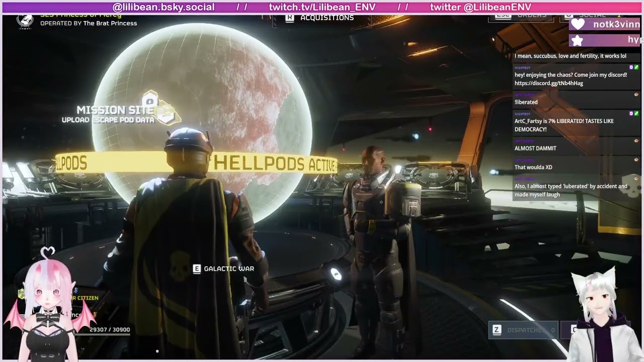Viewport: 644px width, 362px height.
Task: Click the chatter badge beside 'ALMOST DAMMIT'
Action: click(636, 141)
